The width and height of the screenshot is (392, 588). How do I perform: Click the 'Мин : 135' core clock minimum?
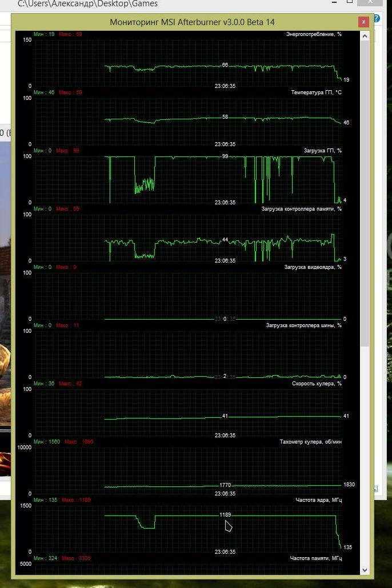(x=46, y=500)
